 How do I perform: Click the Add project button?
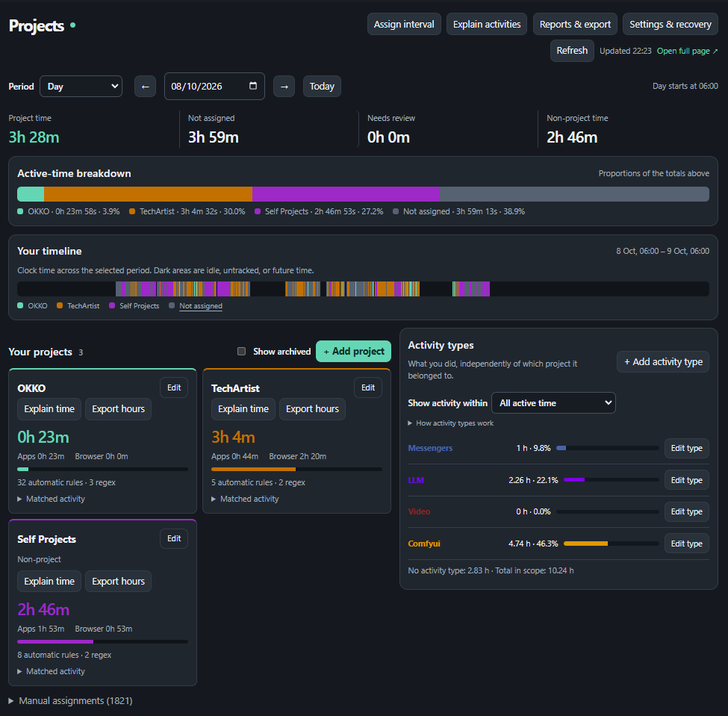click(x=353, y=351)
